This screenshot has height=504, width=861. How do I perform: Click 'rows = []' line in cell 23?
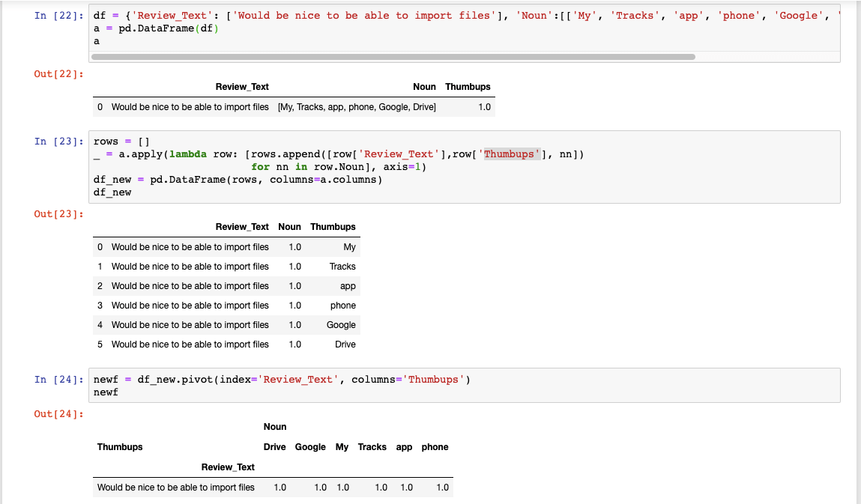coord(121,142)
